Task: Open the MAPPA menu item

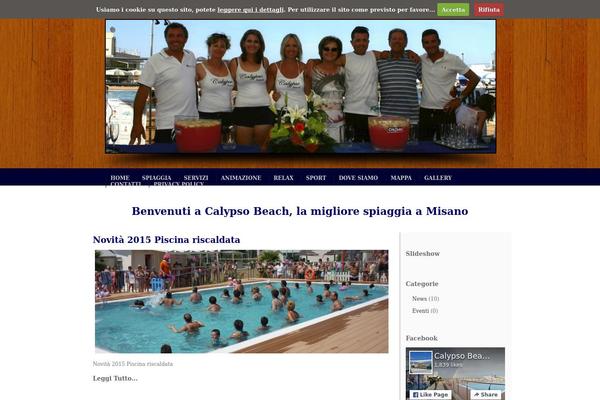Action: point(401,178)
